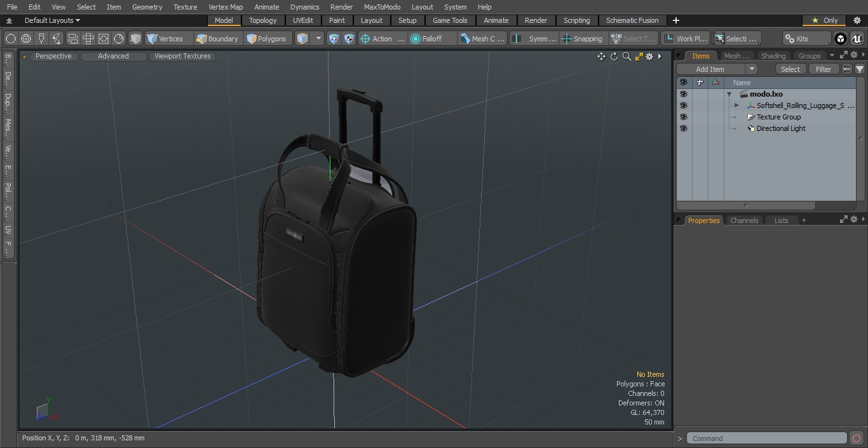
Task: Click the Unity cube icon in toolbar
Action: pos(841,39)
